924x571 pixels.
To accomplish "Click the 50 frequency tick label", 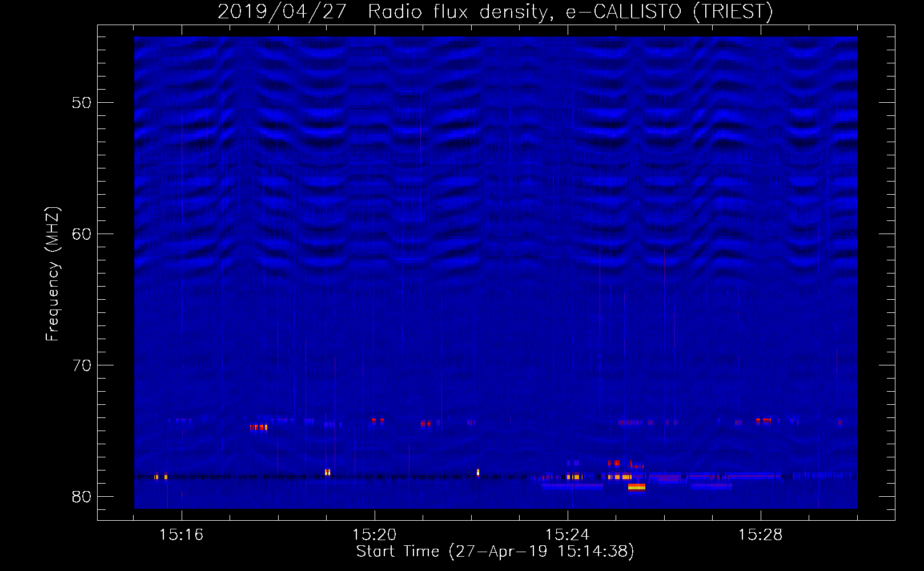I will pos(82,103).
